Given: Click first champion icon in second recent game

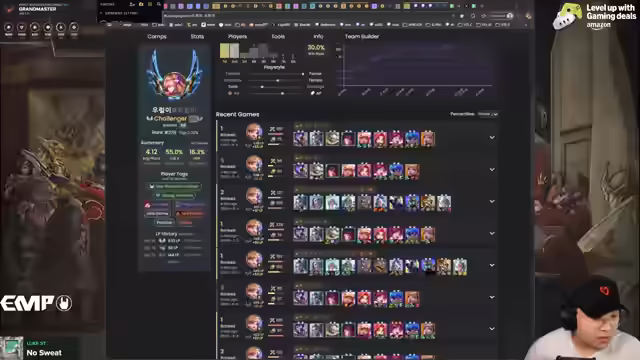Looking at the screenshot, I should coord(300,171).
